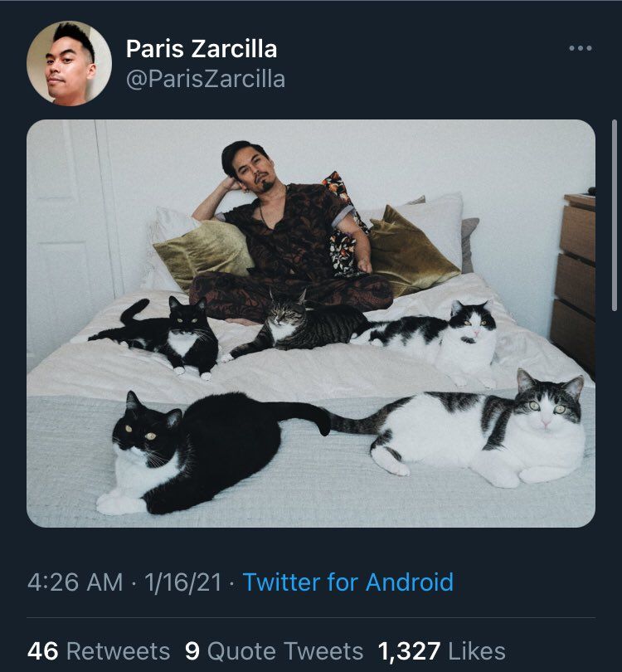This screenshot has height=672, width=622.
Task: View the 9 Quote Tweets list
Action: [x=275, y=651]
